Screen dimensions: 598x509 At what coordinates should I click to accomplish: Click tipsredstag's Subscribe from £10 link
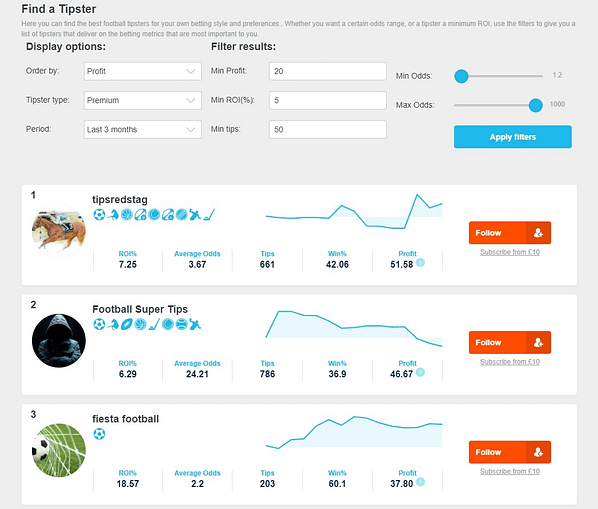pos(510,252)
